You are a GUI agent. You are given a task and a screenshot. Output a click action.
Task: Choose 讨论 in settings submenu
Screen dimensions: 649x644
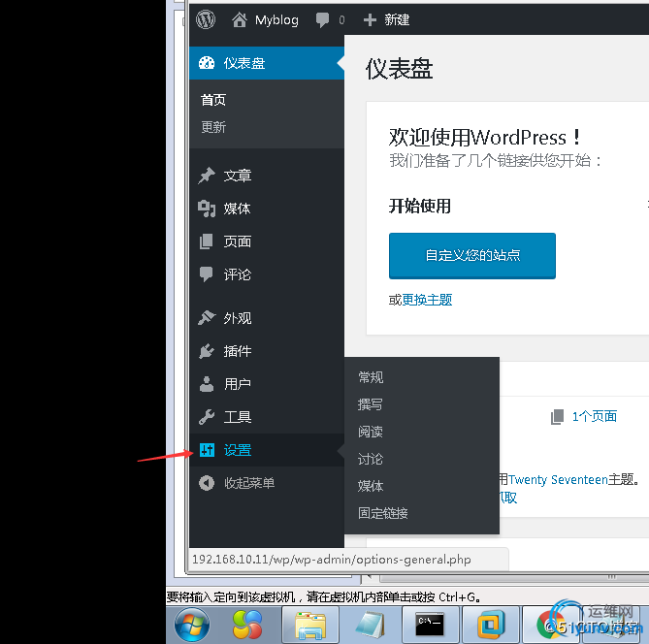(x=371, y=459)
